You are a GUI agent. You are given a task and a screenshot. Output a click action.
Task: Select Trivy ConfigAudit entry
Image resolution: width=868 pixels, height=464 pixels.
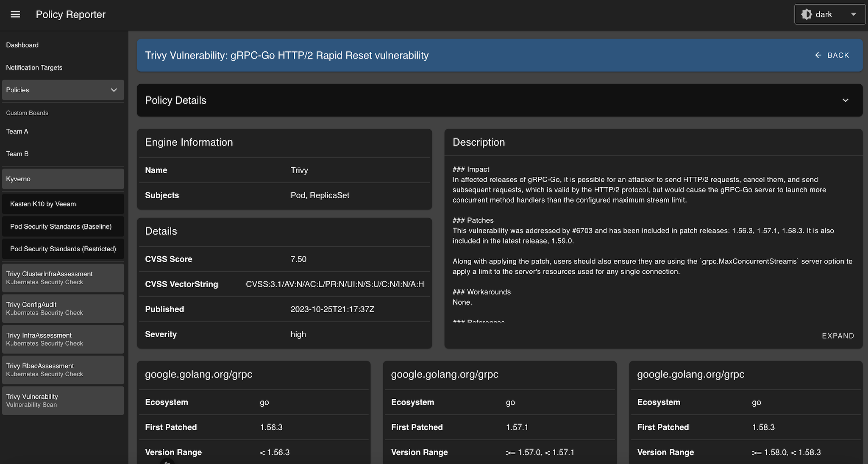[63, 308]
